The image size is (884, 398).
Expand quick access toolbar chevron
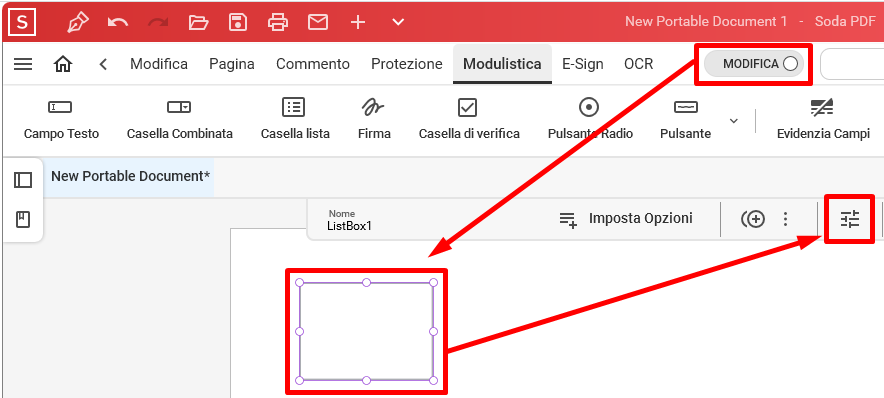click(398, 22)
